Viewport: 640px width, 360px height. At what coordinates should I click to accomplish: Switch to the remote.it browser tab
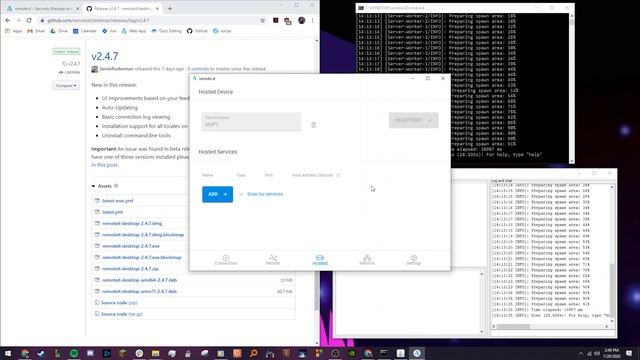[43, 9]
